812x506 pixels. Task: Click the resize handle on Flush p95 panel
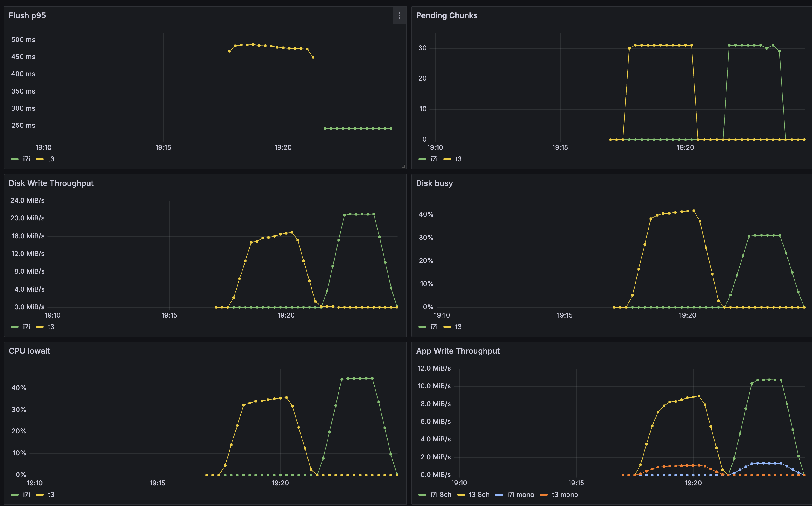[x=404, y=166]
